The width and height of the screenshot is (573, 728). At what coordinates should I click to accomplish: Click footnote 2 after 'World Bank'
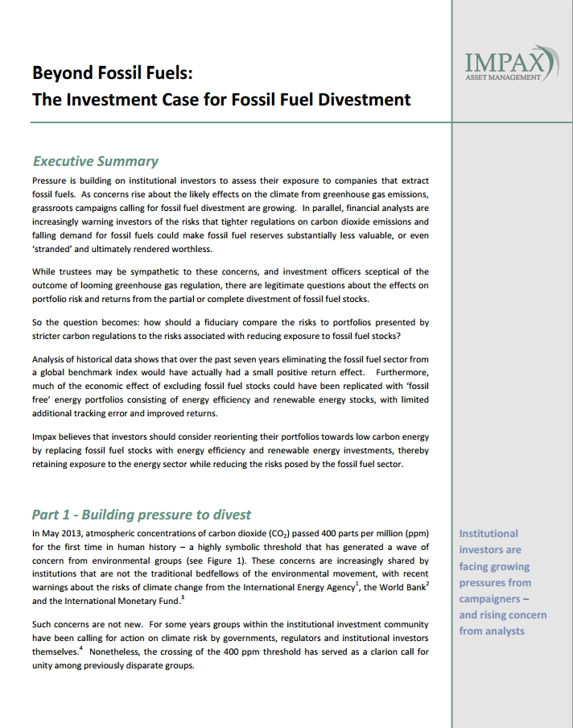pos(427,585)
